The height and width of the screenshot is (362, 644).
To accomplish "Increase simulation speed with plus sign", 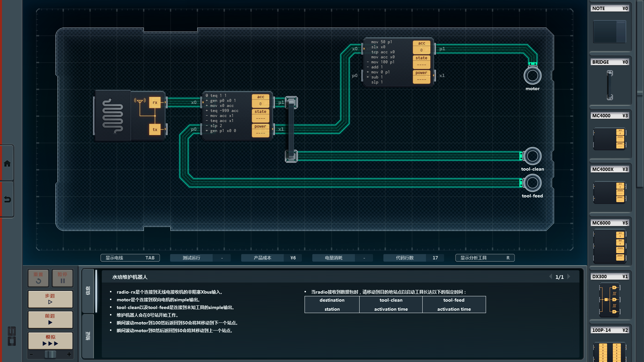I will tap(69, 354).
